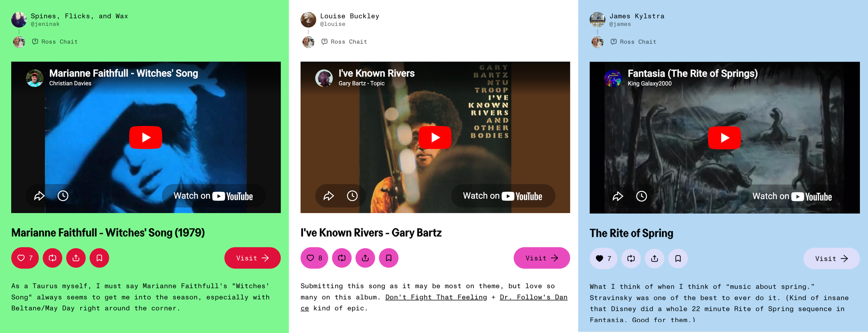Click the Spines, Flicks, and Wax avatar
Image resolution: width=868 pixels, height=333 pixels.
tap(19, 20)
